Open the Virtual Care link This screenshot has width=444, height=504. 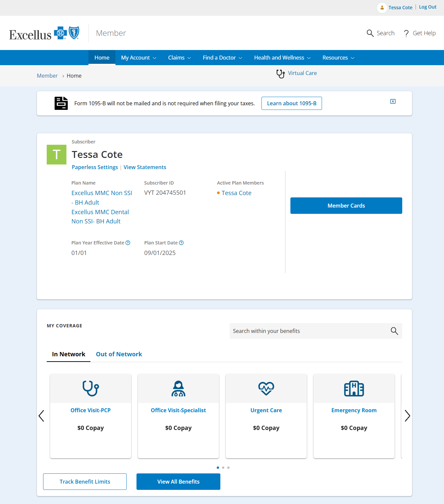[x=303, y=73]
